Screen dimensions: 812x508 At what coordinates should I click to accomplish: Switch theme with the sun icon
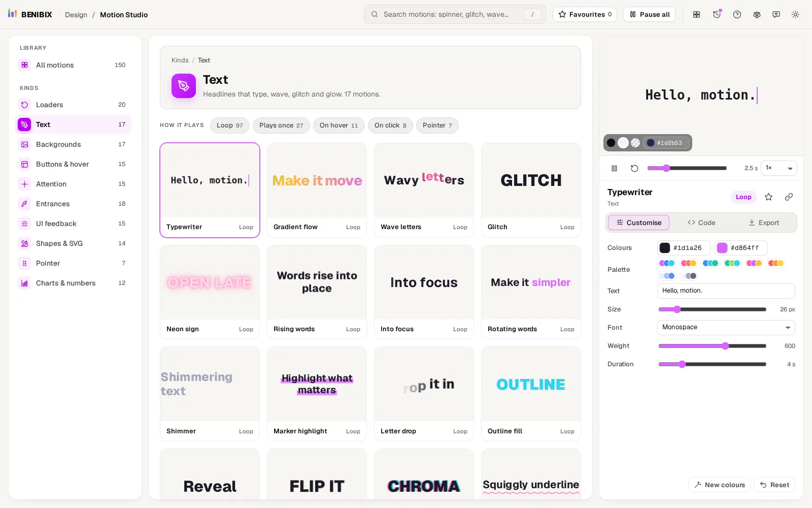[x=795, y=15]
